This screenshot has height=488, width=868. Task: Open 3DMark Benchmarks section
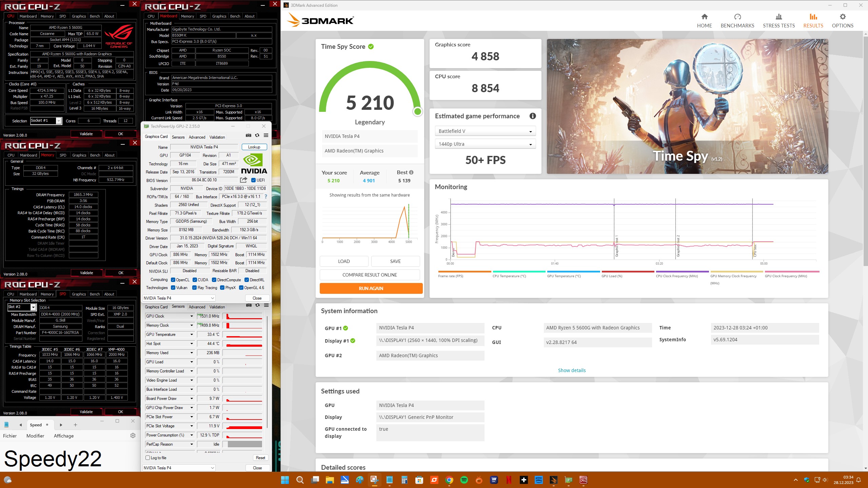(737, 21)
